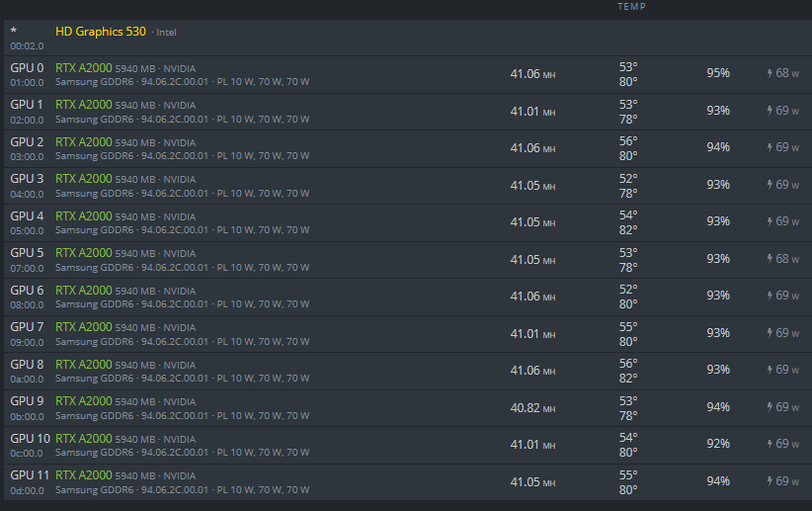Select the lightning icon on GPU 7 row

tap(771, 333)
